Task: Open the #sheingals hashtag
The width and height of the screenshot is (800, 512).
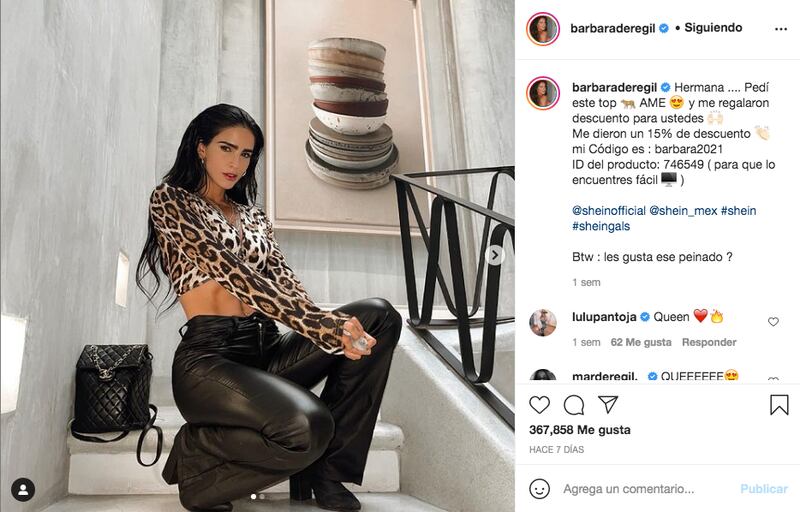Action: click(601, 226)
